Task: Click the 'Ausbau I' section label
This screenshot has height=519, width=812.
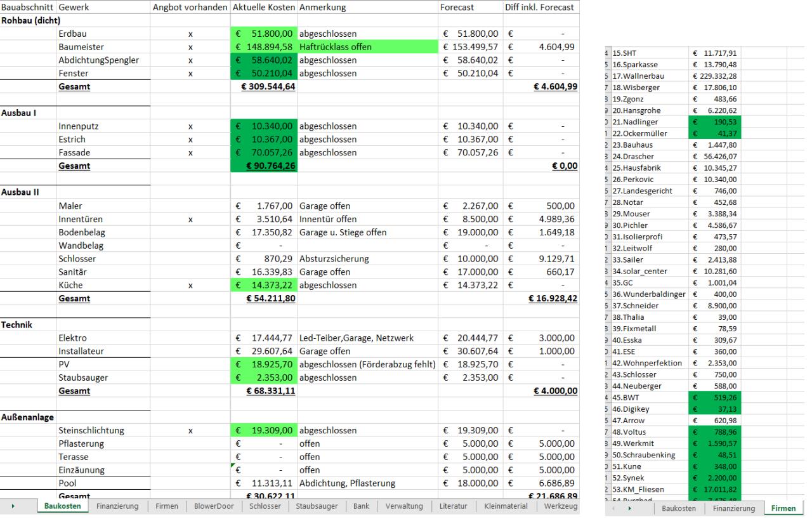Action: (28, 113)
